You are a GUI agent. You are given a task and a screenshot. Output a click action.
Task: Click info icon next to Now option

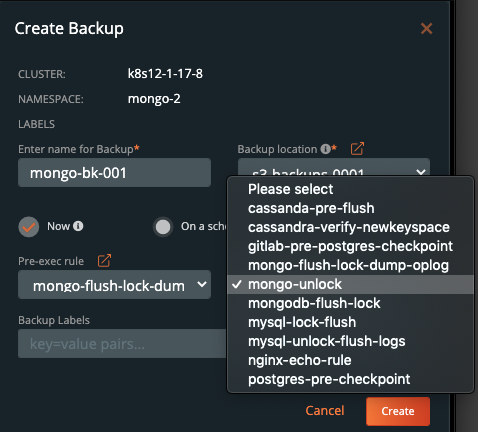click(x=78, y=226)
